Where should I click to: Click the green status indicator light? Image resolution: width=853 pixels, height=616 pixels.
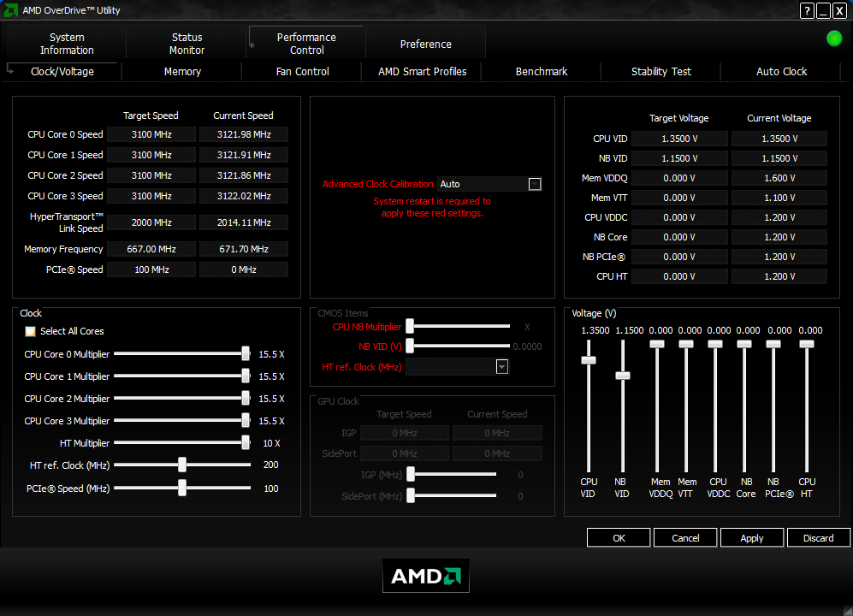coord(834,38)
